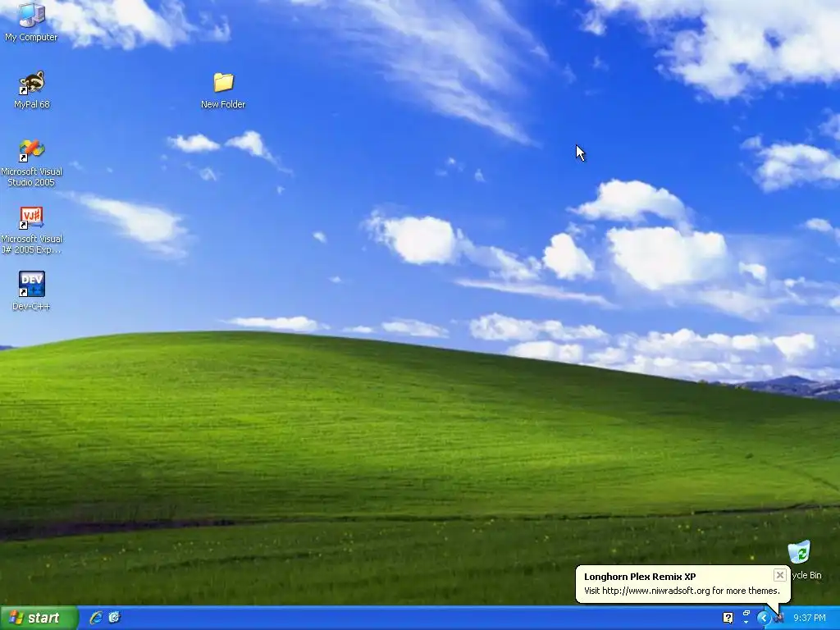This screenshot has height=630, width=840.
Task: Click the Longhorn Plex Remix XP balloon text
Action: point(682,591)
